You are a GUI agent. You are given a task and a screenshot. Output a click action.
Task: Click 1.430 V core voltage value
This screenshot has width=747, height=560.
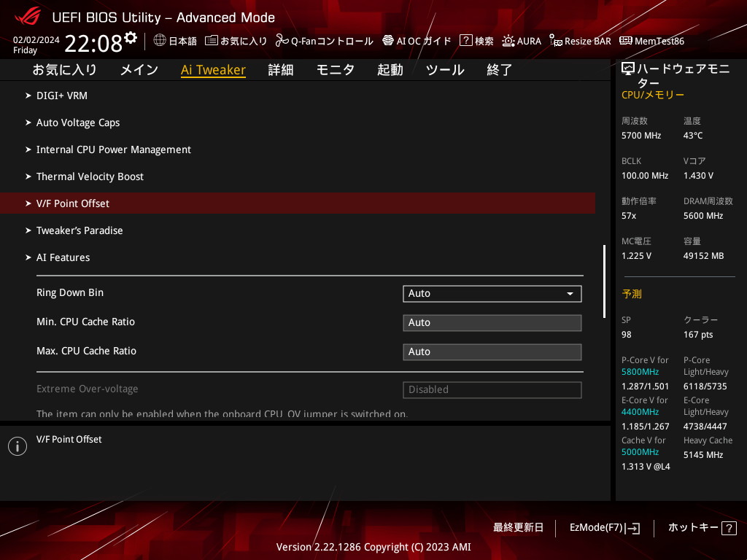click(x=698, y=176)
